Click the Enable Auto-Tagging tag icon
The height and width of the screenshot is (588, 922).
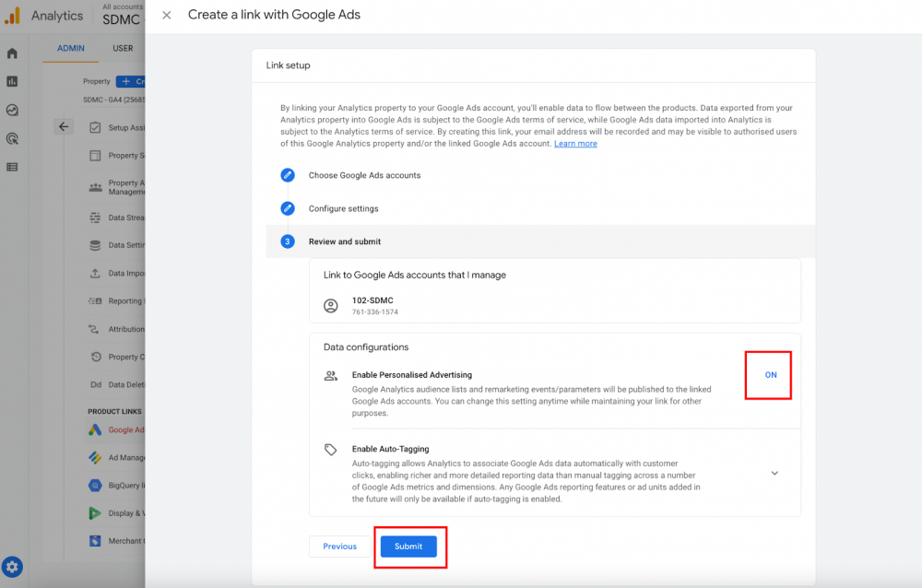[x=331, y=450]
